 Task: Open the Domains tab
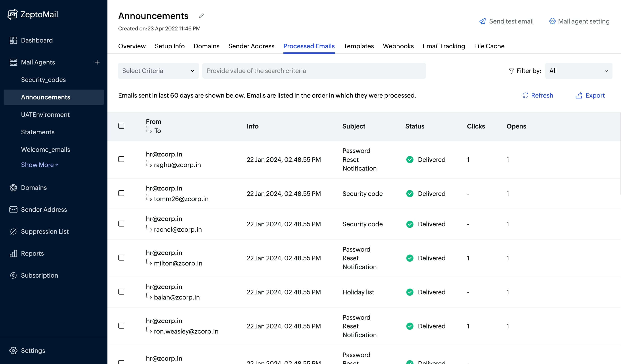(206, 46)
